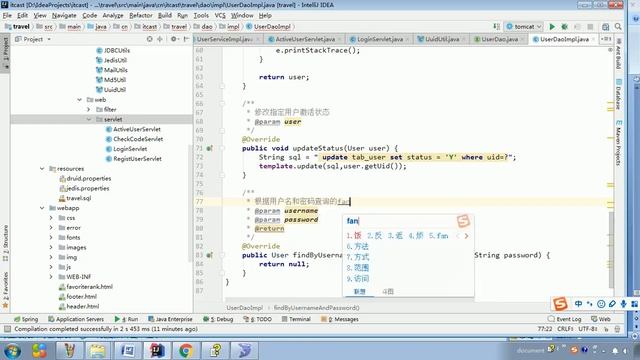Toggle Chinese mode on IME toolbar
This screenshot has width=640, height=360.
tap(578, 304)
